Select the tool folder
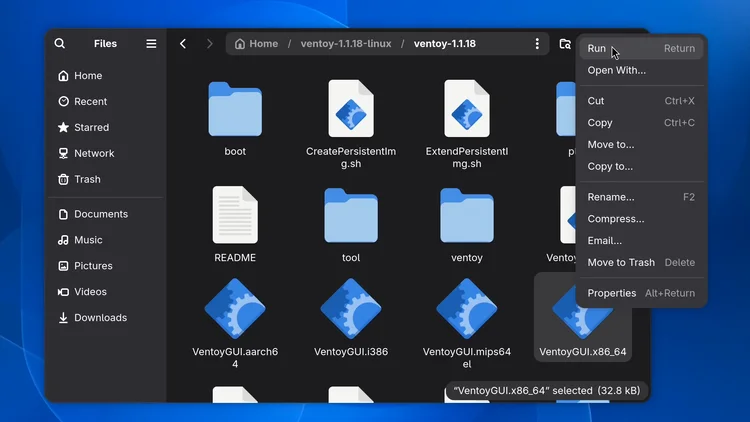 351,215
